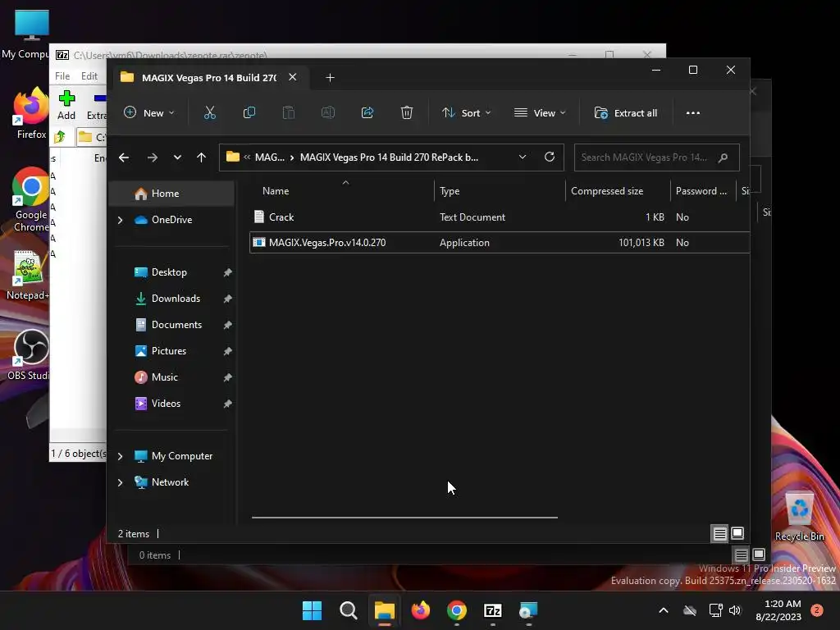
Task: Switch to large icons view in status bar
Action: [737, 533]
